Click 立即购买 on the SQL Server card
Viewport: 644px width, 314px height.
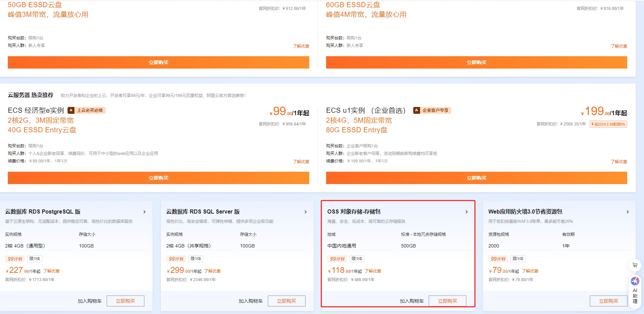point(287,301)
